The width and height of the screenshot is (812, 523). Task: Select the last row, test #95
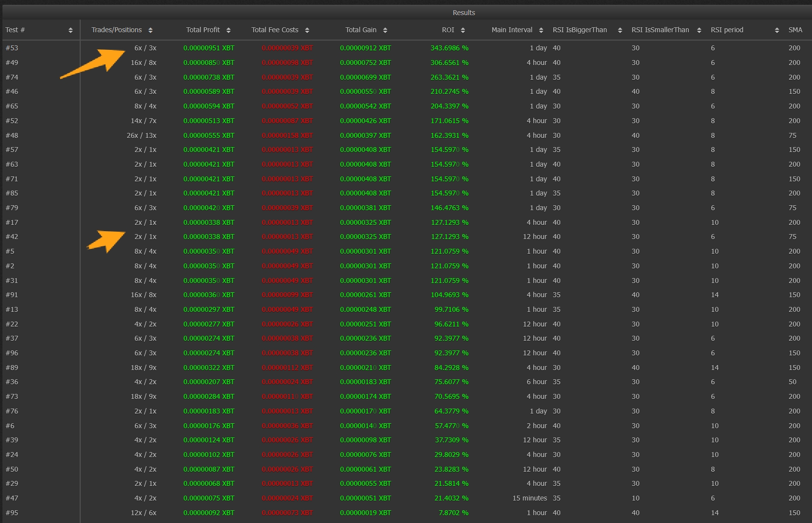coord(12,513)
